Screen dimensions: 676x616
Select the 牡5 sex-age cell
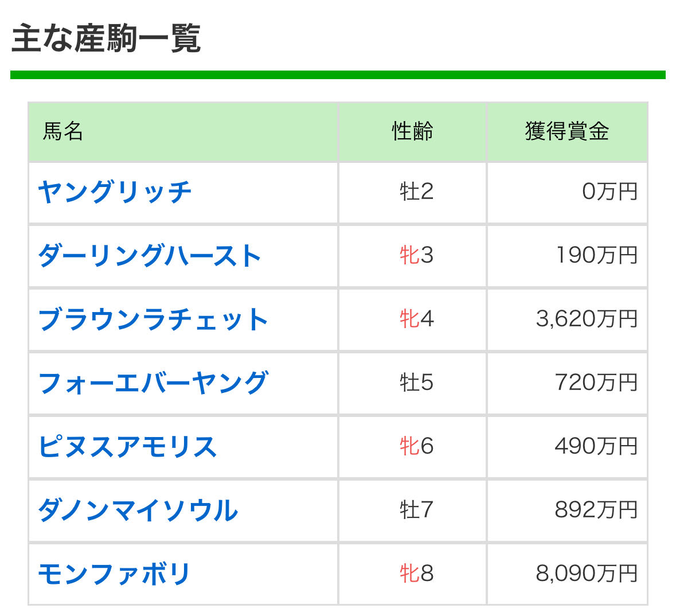tap(416, 383)
